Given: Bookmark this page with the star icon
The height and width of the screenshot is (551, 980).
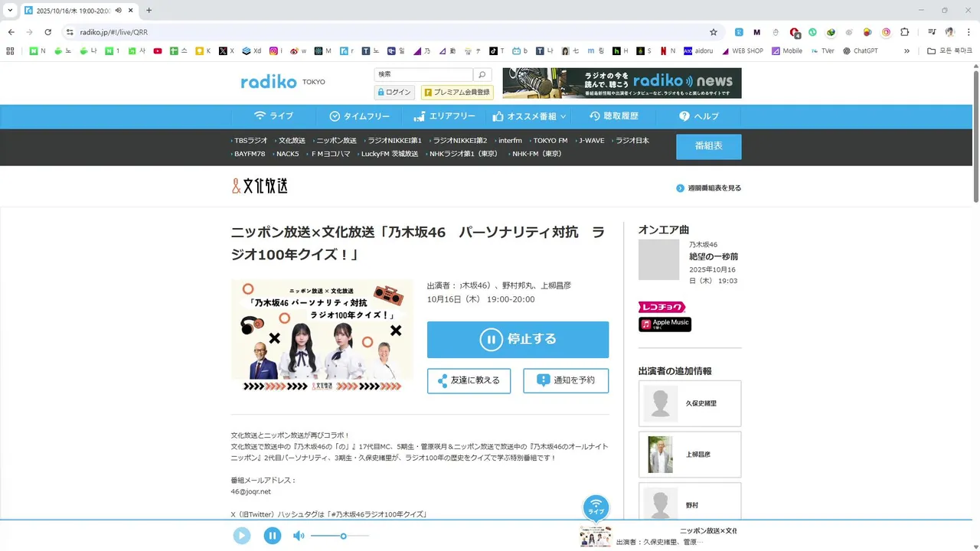Looking at the screenshot, I should click(x=714, y=32).
